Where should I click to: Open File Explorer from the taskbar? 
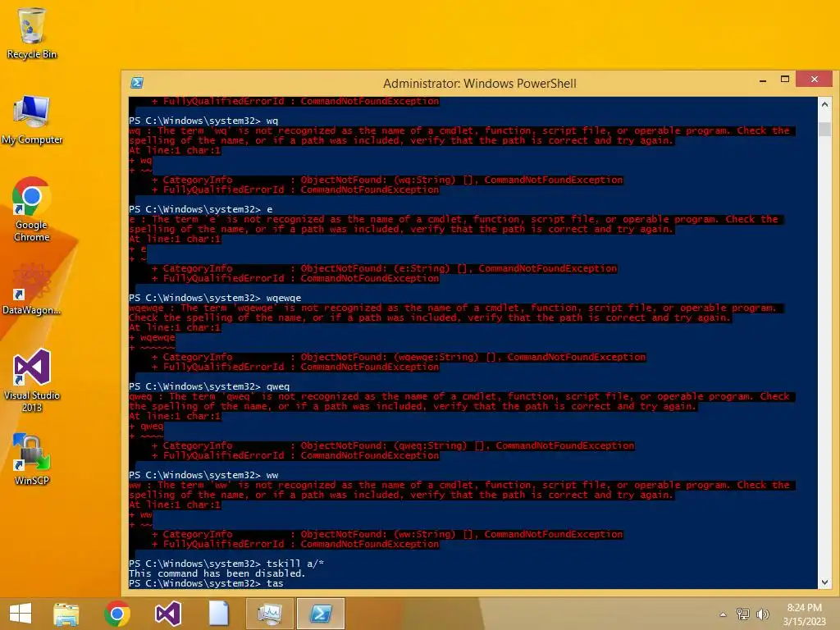[x=66, y=614]
